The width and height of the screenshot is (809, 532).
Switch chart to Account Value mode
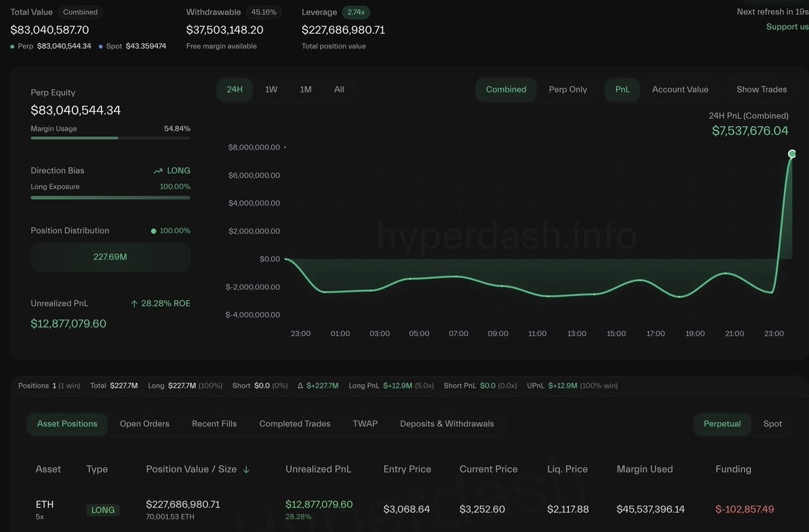[x=680, y=90]
